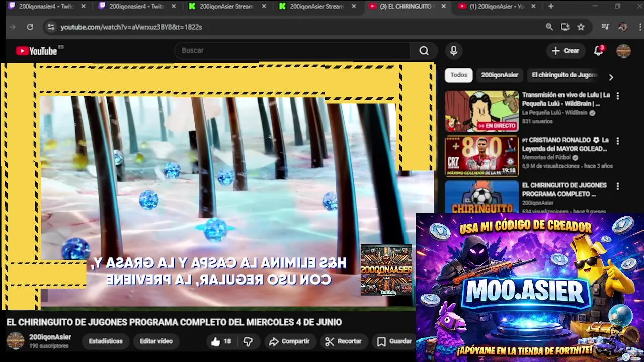The width and height of the screenshot is (644, 362).
Task: Select the Todos filter chip
Action: tap(458, 75)
